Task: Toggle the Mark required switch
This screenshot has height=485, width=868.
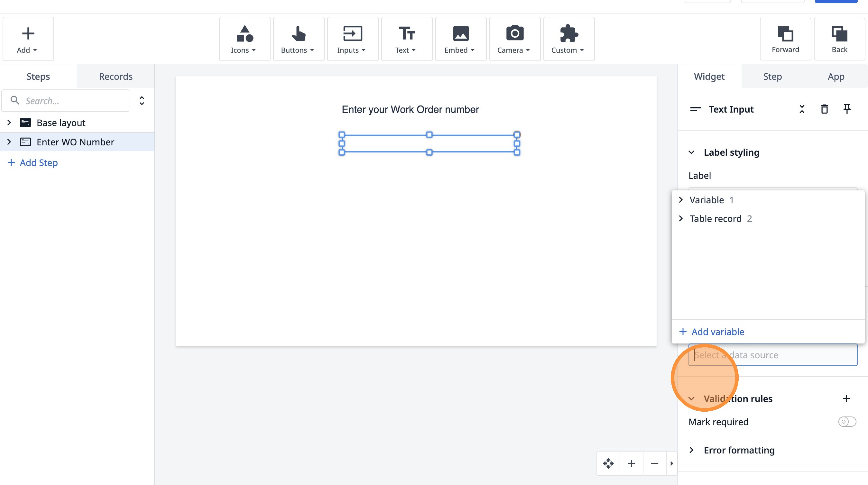Action: click(847, 422)
